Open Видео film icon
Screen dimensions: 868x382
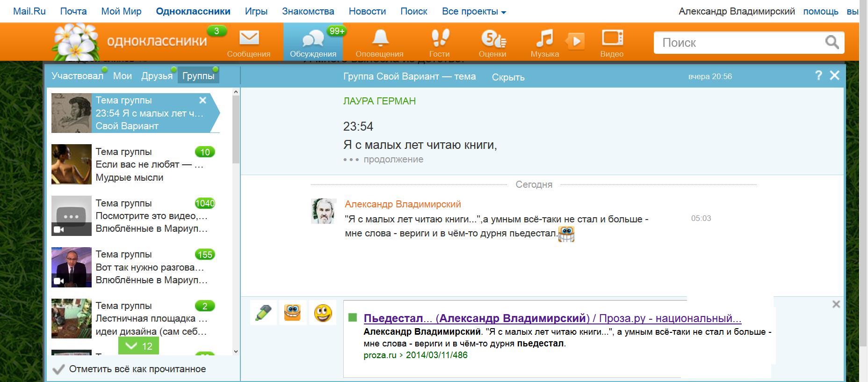[612, 37]
